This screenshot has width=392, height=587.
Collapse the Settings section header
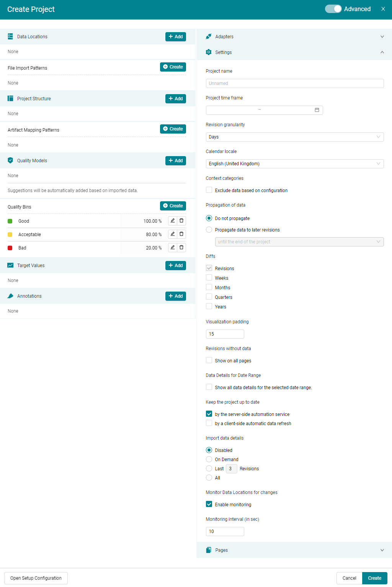294,52
